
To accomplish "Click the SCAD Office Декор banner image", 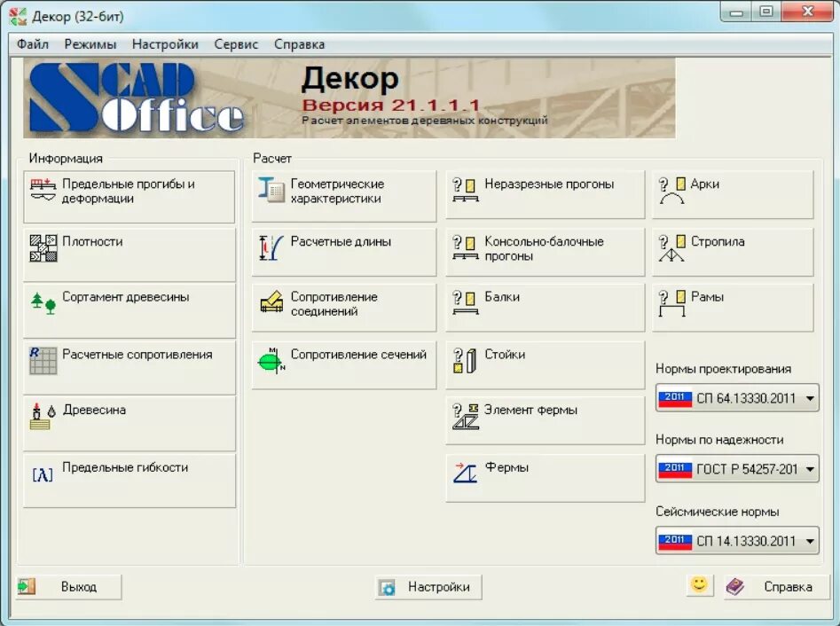I will point(349,98).
